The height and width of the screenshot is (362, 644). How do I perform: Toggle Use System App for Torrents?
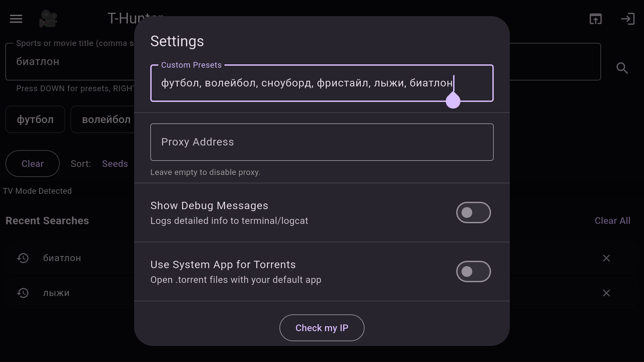tap(473, 271)
